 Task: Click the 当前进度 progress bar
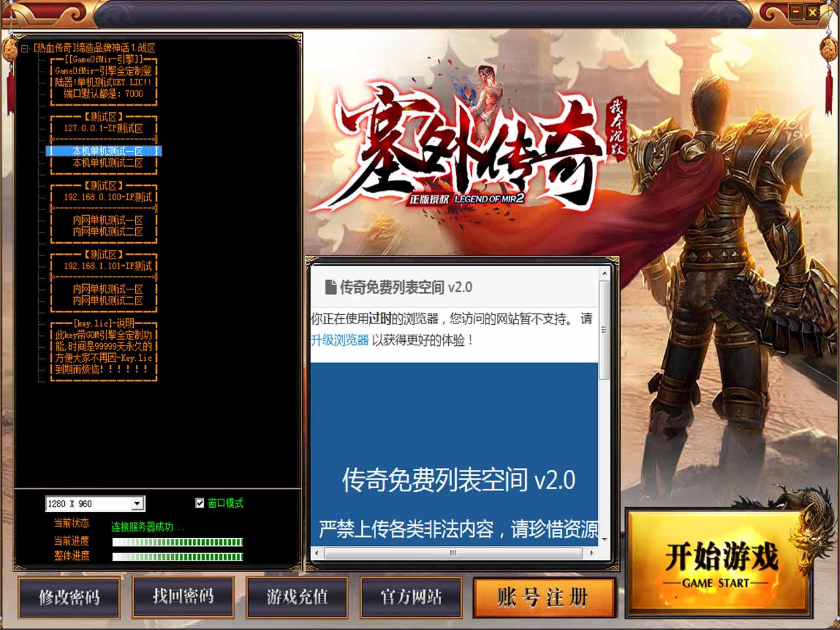pos(177,542)
